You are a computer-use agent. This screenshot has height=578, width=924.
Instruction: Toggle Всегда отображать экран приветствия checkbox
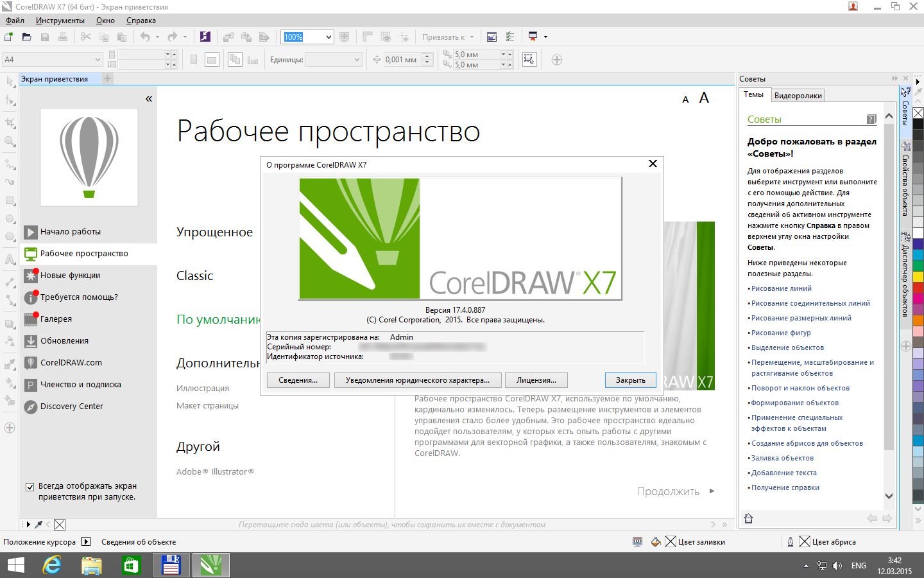coord(30,487)
